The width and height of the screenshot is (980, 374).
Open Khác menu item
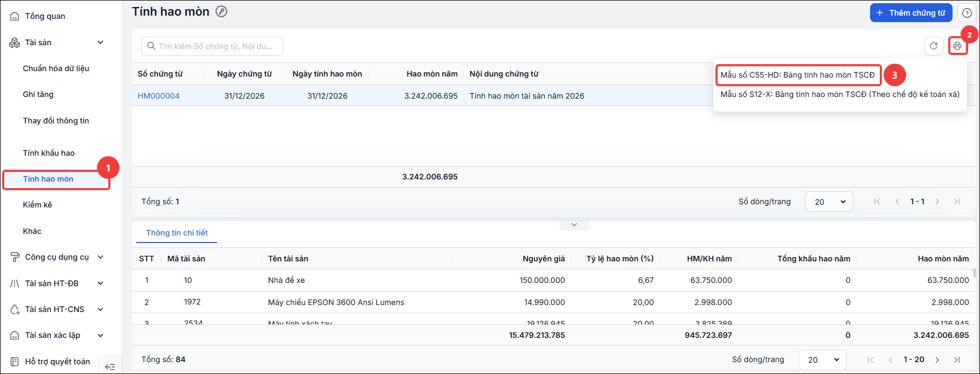coord(32,231)
